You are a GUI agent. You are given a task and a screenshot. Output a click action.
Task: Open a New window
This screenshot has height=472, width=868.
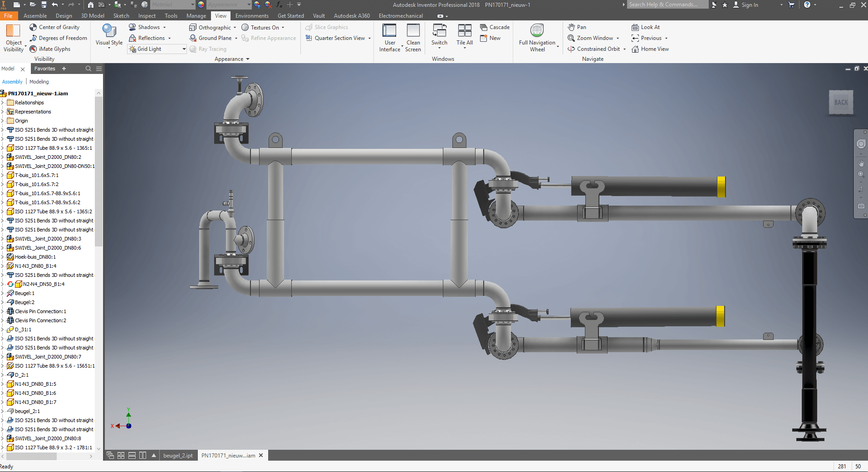[x=490, y=38]
